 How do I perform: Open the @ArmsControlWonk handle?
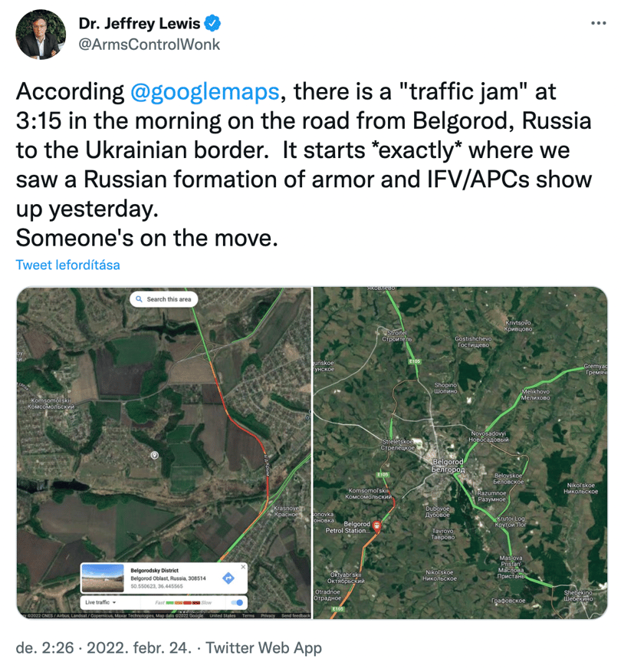(x=149, y=44)
